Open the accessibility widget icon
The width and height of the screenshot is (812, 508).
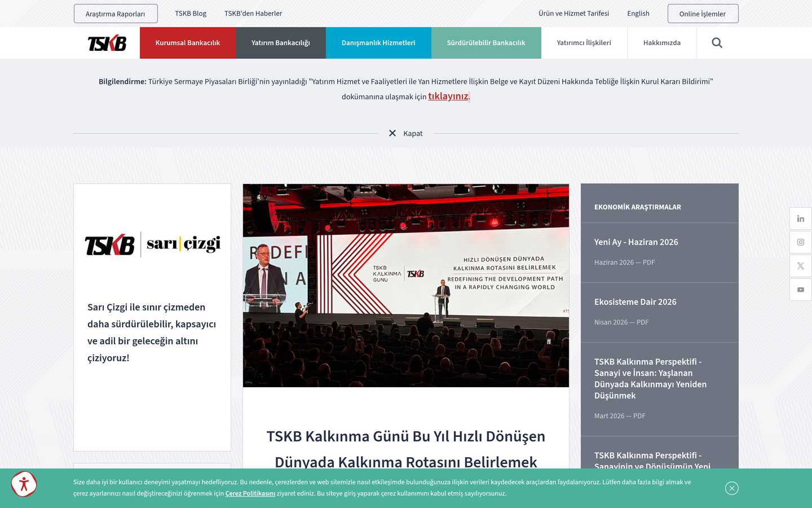[x=24, y=484]
